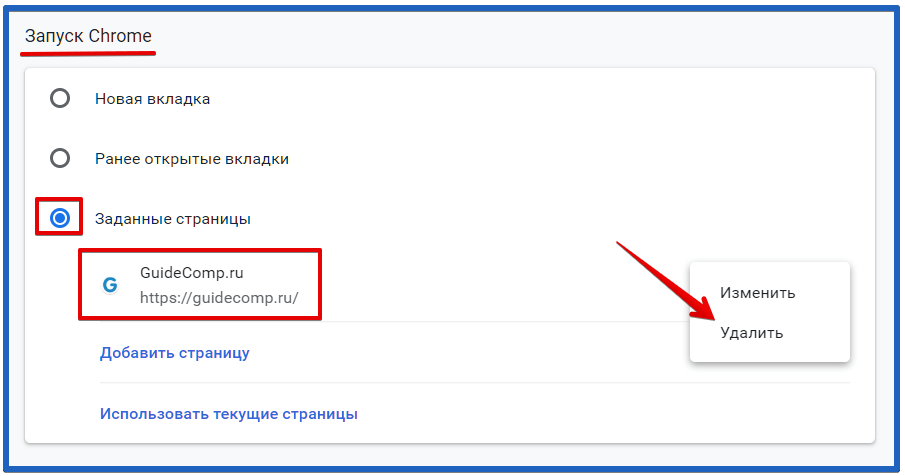Click the https://guidecomp.ru/ URL text

pos(219,298)
